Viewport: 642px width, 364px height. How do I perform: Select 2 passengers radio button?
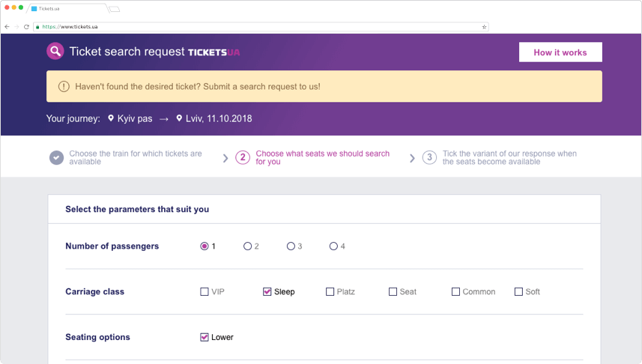(247, 246)
